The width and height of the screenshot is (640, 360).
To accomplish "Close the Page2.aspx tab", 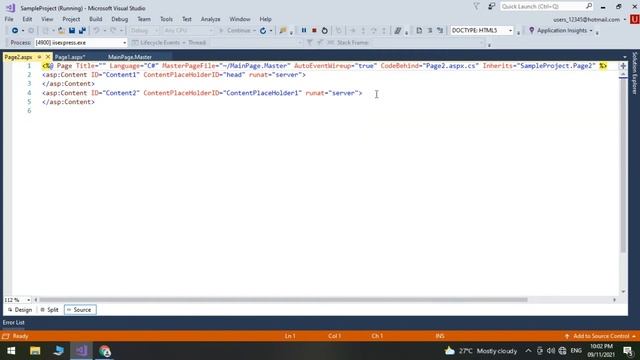I will coord(48,57).
